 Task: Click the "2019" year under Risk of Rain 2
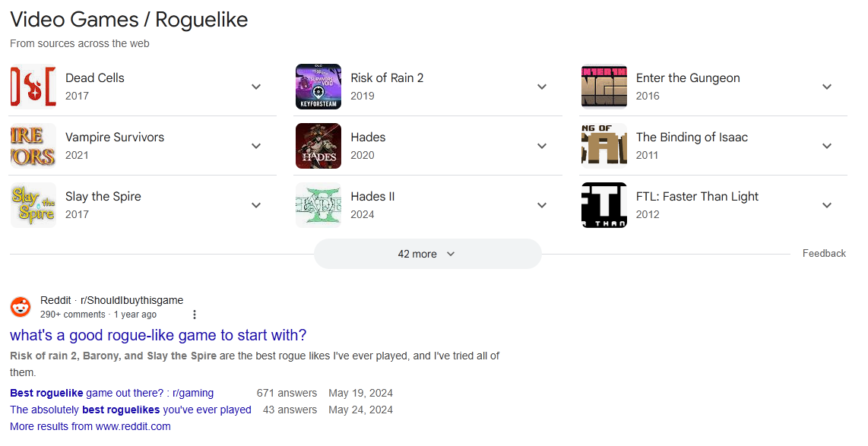(x=363, y=96)
